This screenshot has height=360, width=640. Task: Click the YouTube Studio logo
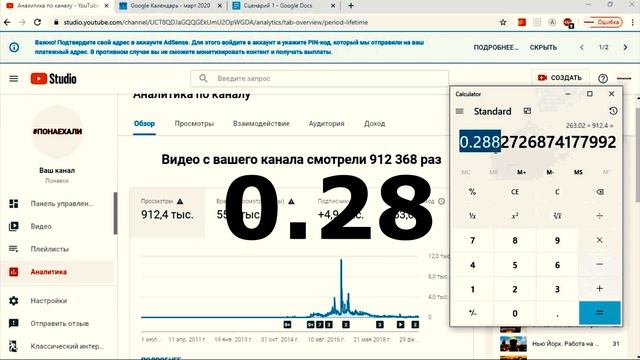[x=53, y=78]
